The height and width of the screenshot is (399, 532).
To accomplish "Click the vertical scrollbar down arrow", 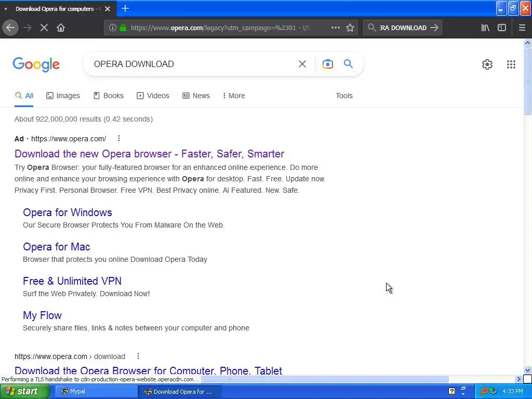I will click(x=527, y=370).
